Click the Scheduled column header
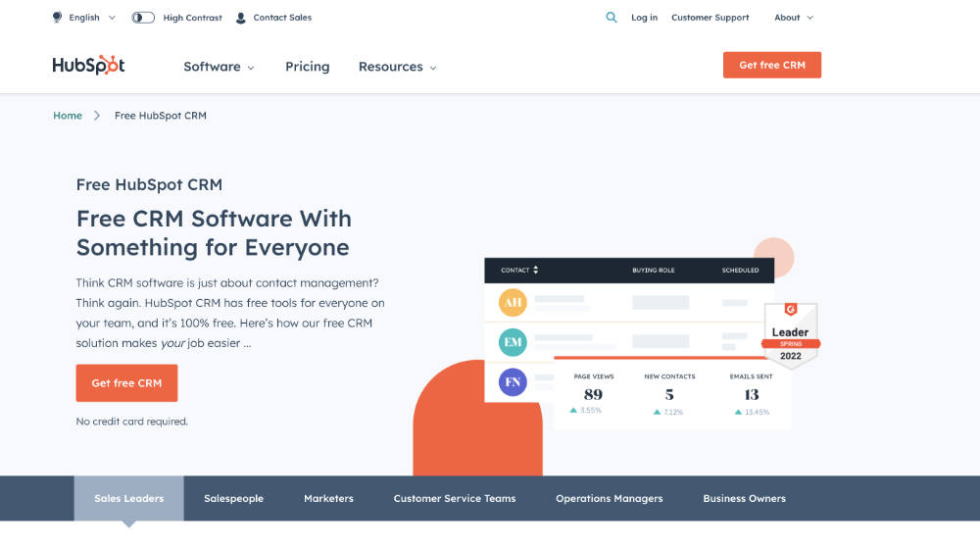The width and height of the screenshot is (980, 550). pyautogui.click(x=740, y=270)
